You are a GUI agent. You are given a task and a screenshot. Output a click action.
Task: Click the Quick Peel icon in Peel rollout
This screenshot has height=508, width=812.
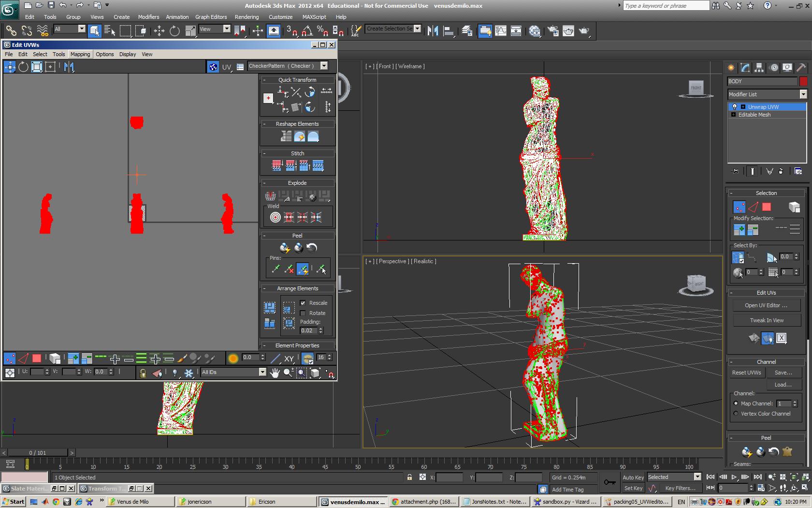pyautogui.click(x=285, y=248)
